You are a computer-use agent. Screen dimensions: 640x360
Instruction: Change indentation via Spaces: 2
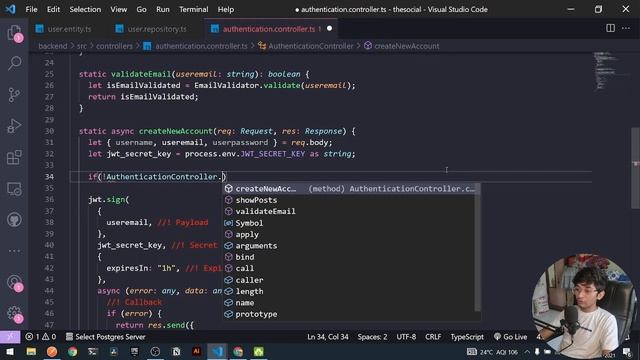372,337
